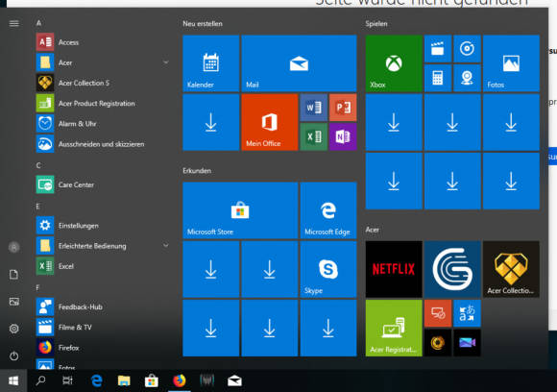Image resolution: width=557 pixels, height=392 pixels.
Task: Open the Acer Collection tile
Action: point(511,269)
